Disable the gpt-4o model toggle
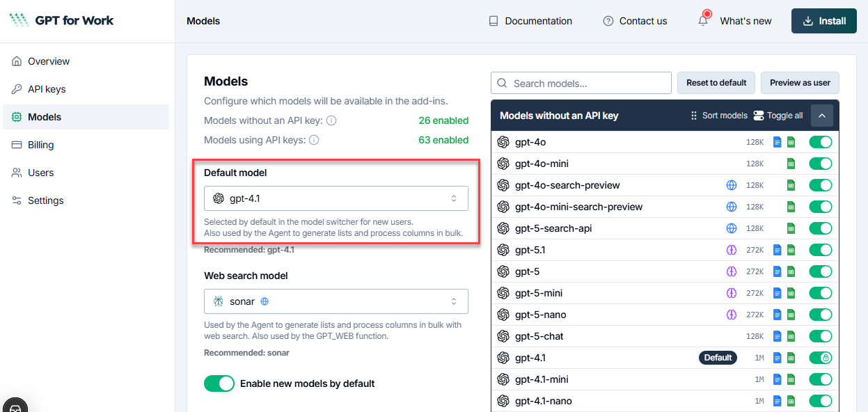 (x=821, y=142)
